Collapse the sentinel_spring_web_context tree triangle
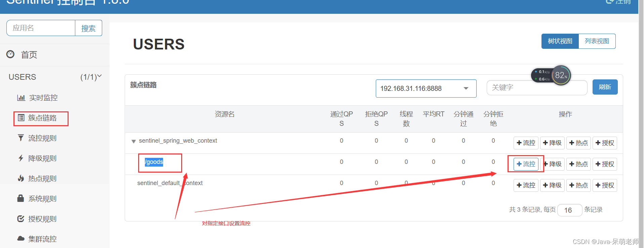 coord(133,141)
